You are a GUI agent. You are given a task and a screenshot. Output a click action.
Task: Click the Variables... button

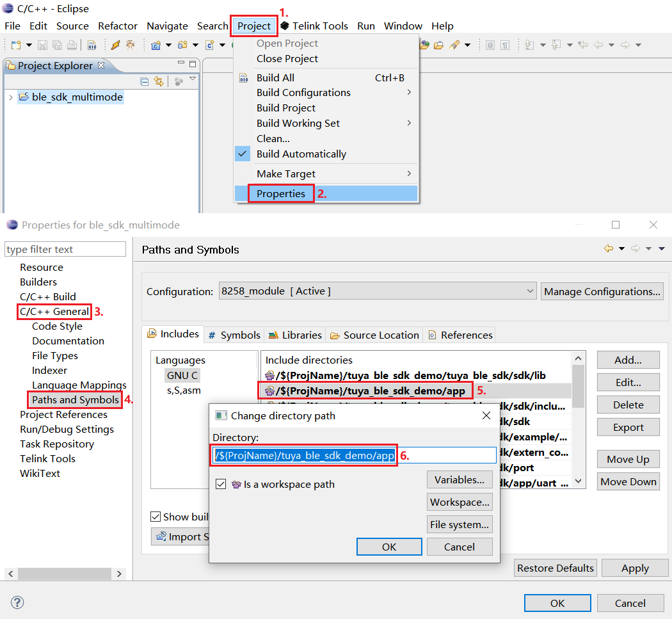460,479
